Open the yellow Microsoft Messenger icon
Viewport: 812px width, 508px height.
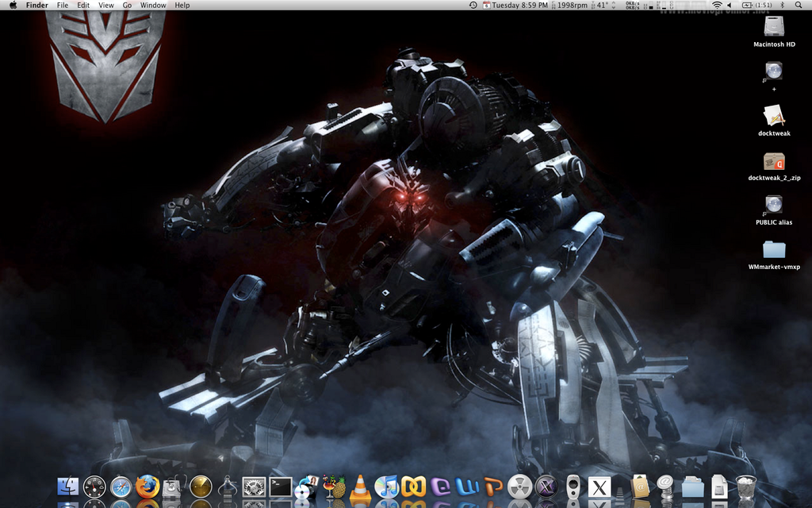click(x=413, y=487)
